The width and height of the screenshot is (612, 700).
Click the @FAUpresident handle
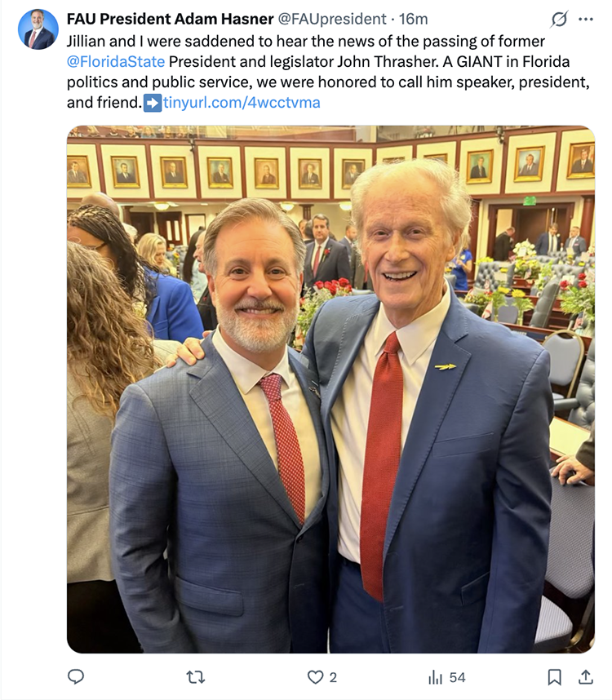(332, 20)
